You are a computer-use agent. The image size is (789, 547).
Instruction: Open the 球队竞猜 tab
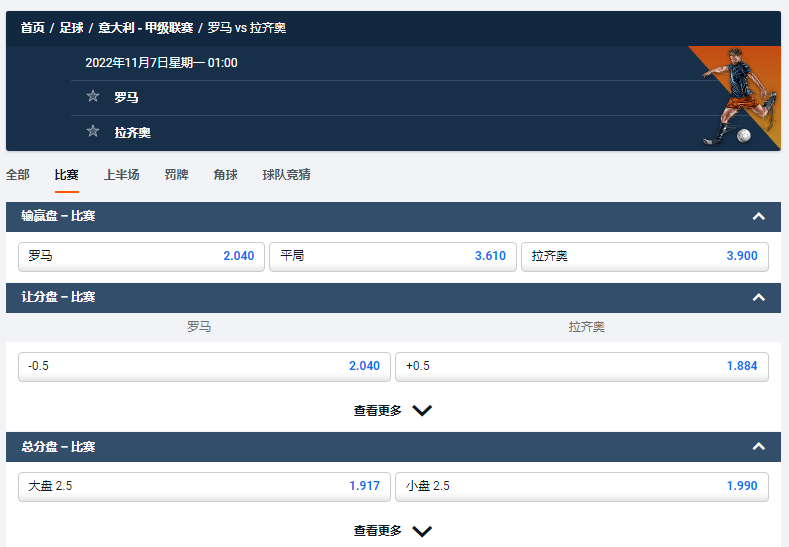click(x=286, y=175)
